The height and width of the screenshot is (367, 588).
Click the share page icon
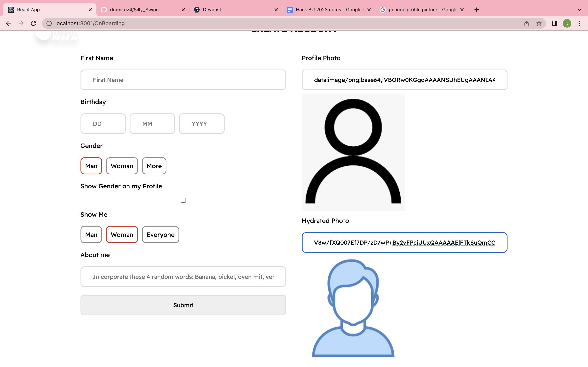click(x=527, y=23)
